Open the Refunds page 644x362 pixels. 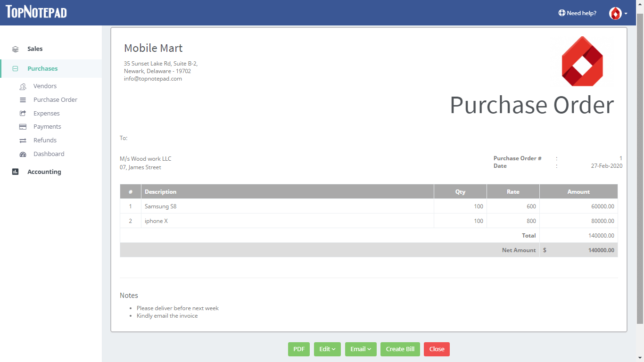45,140
